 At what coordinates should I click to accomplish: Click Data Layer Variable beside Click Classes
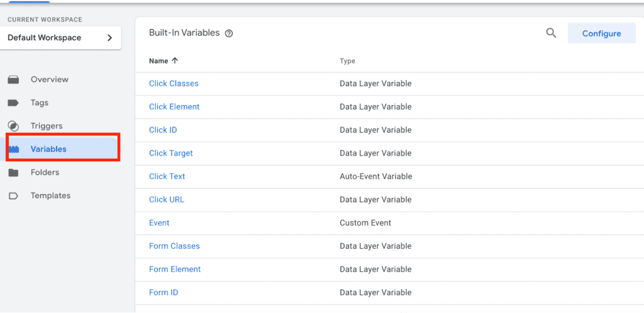[x=375, y=84]
